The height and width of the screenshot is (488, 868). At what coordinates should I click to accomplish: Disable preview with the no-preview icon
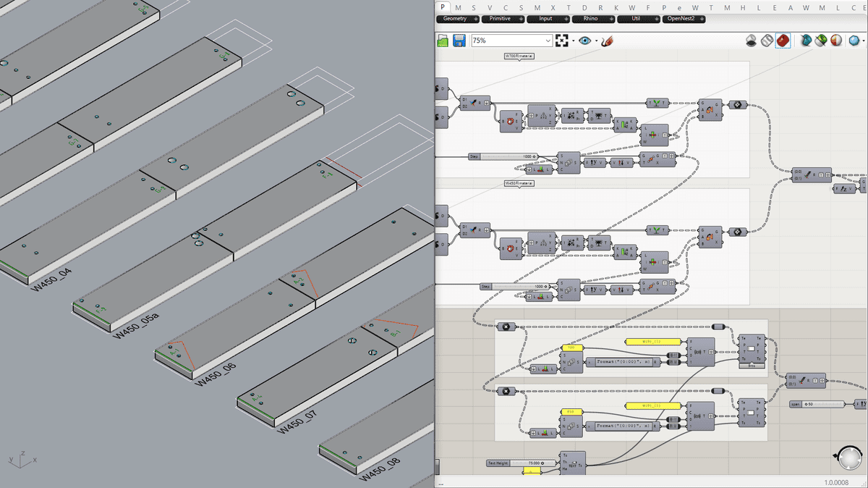[x=752, y=41]
